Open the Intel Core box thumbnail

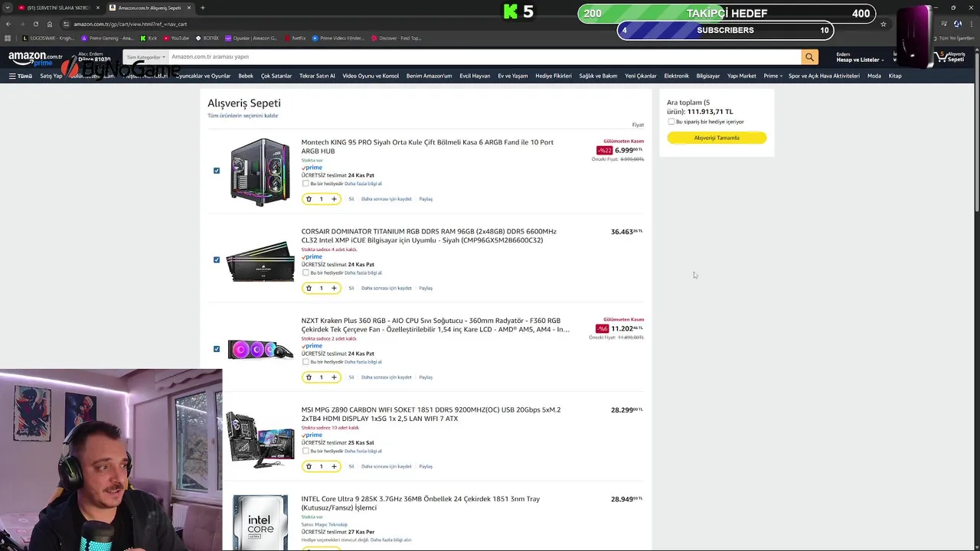[x=260, y=521]
